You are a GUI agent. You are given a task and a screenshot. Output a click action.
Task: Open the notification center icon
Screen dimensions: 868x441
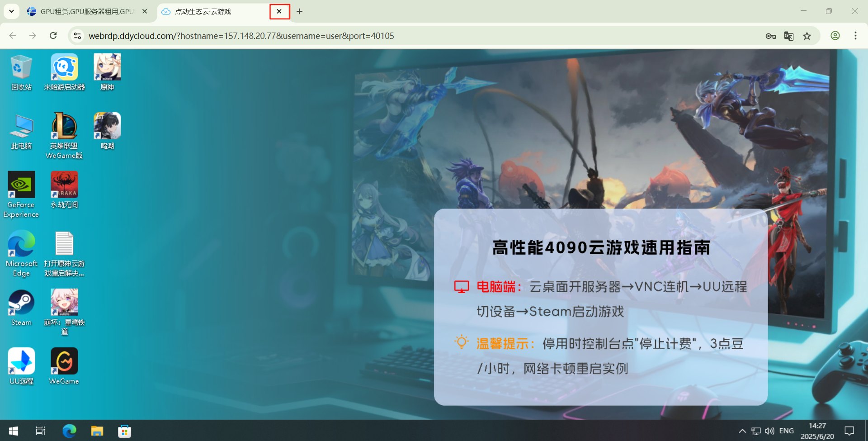coord(849,431)
